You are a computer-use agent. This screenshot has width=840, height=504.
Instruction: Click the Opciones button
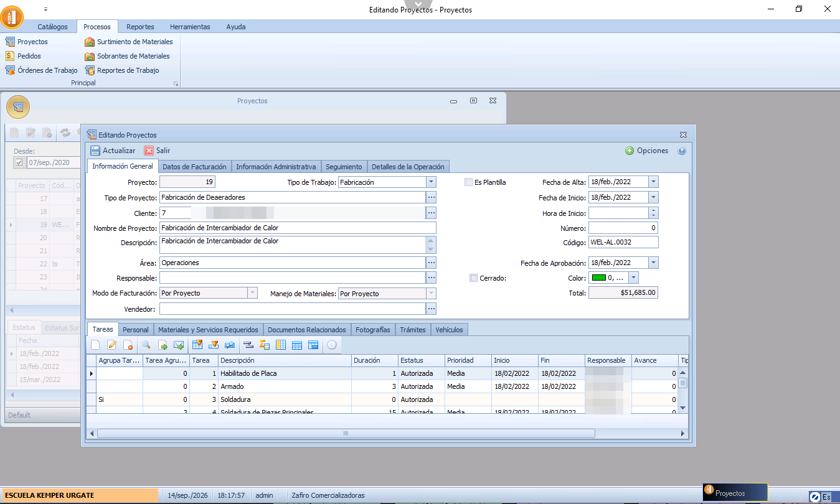coord(647,151)
